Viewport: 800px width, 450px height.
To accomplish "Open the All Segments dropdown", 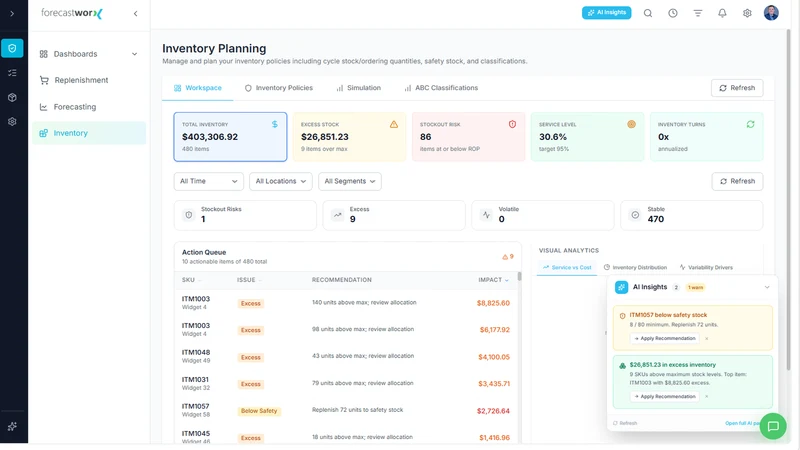I will [x=349, y=181].
